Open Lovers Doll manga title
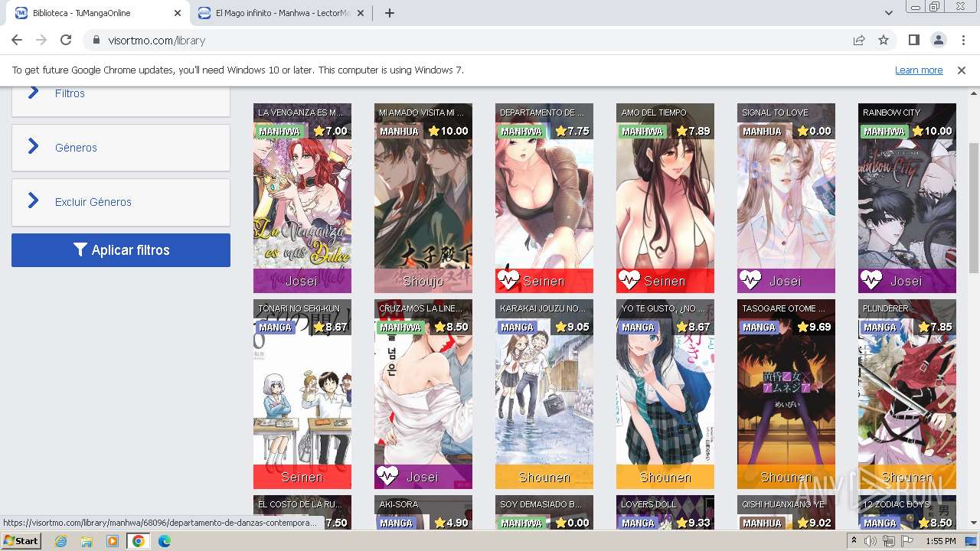This screenshot has width=980, height=551. 648,504
